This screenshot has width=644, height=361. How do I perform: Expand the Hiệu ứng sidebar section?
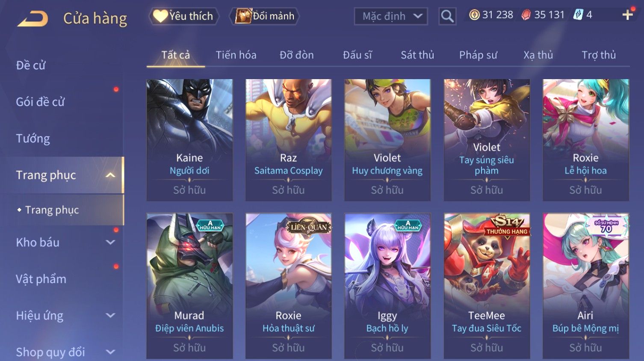click(110, 316)
